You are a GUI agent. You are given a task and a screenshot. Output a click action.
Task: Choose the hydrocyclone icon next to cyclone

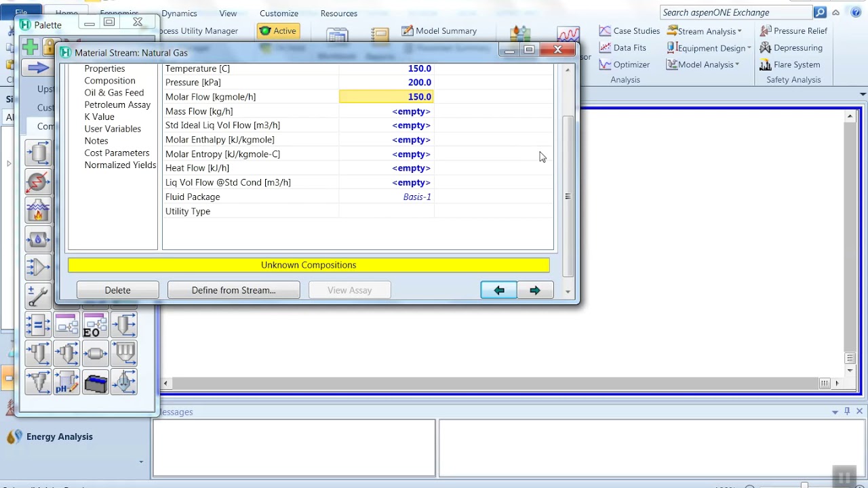click(66, 353)
